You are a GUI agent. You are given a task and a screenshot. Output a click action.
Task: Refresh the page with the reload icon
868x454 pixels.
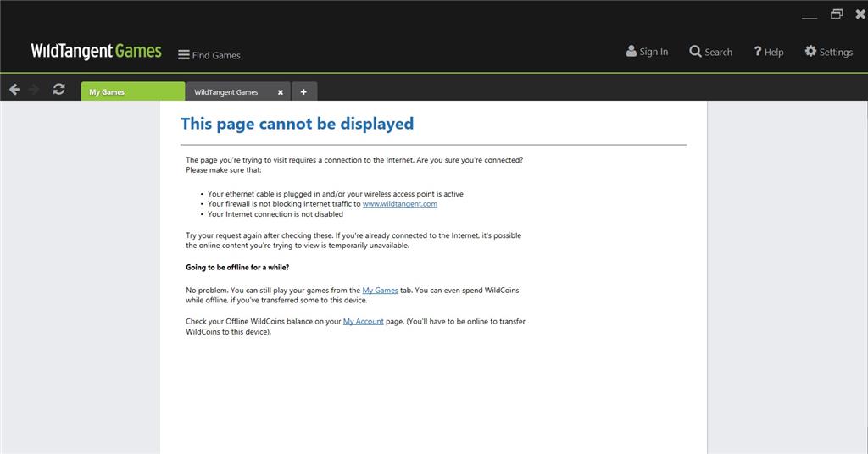[58, 90]
